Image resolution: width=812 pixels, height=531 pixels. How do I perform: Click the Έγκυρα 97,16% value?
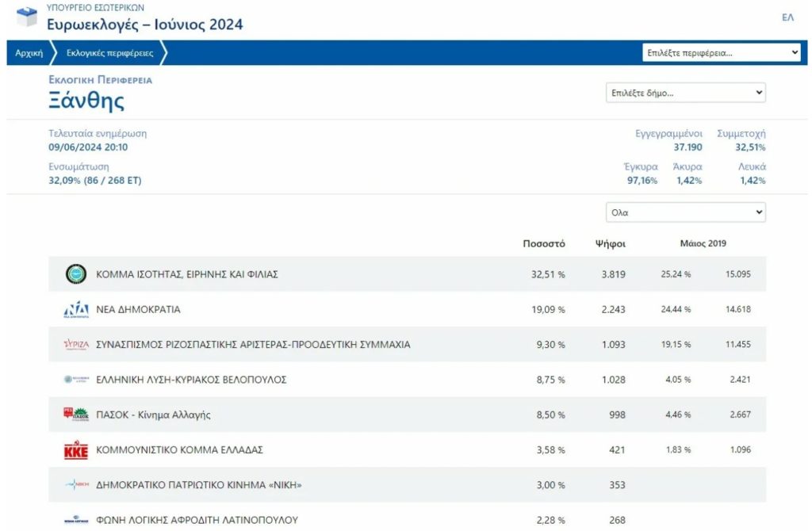tap(642, 181)
